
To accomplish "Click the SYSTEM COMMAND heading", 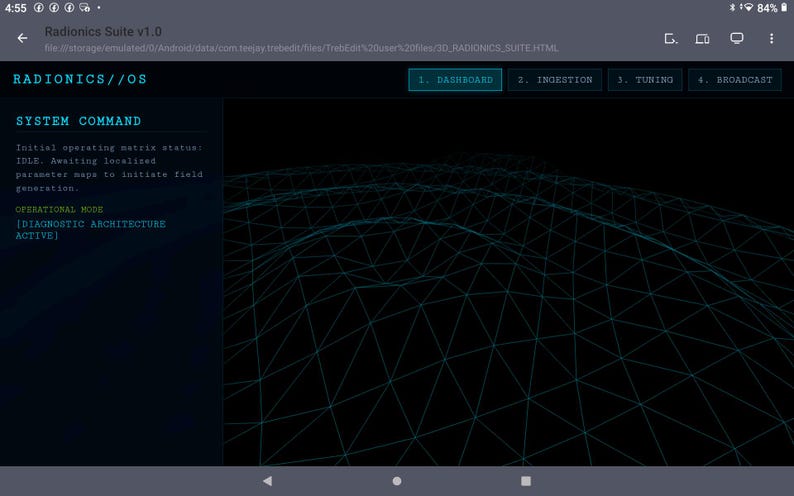I will [78, 121].
